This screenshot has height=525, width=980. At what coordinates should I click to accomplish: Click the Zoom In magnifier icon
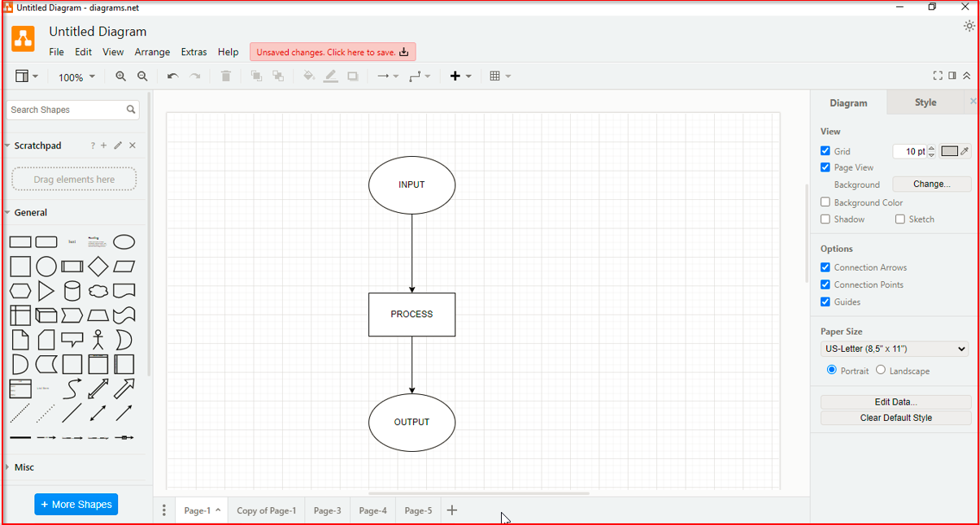pos(120,76)
